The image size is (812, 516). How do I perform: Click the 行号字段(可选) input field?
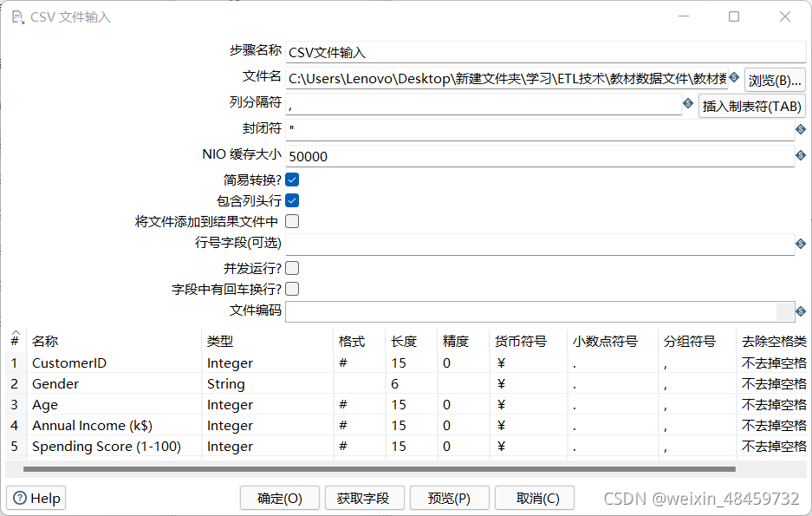tap(540, 245)
